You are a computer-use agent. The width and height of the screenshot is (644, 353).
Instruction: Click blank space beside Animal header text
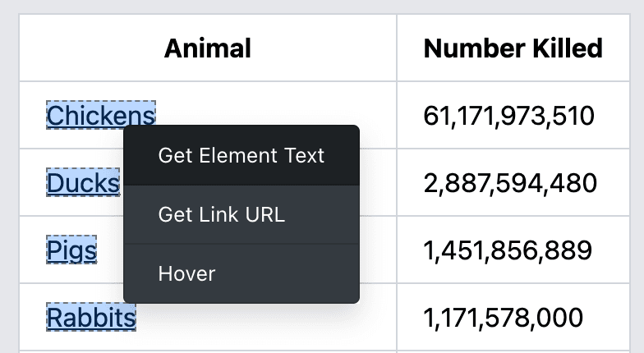tap(329, 48)
